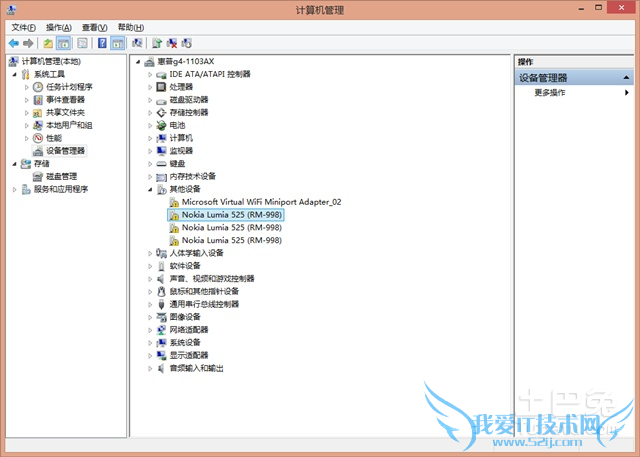Toggle the show/hide action pane icon
This screenshot has width=640, height=457.
click(118, 43)
